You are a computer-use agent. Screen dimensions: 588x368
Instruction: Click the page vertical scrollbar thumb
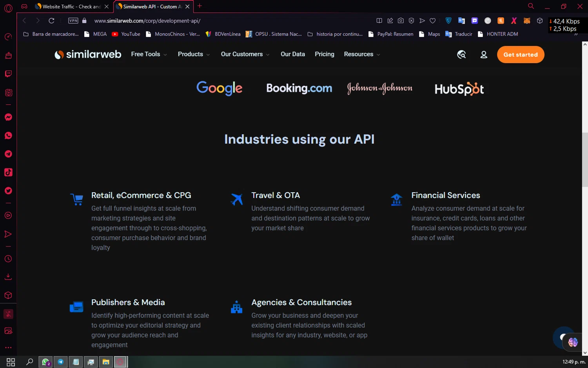585,160
